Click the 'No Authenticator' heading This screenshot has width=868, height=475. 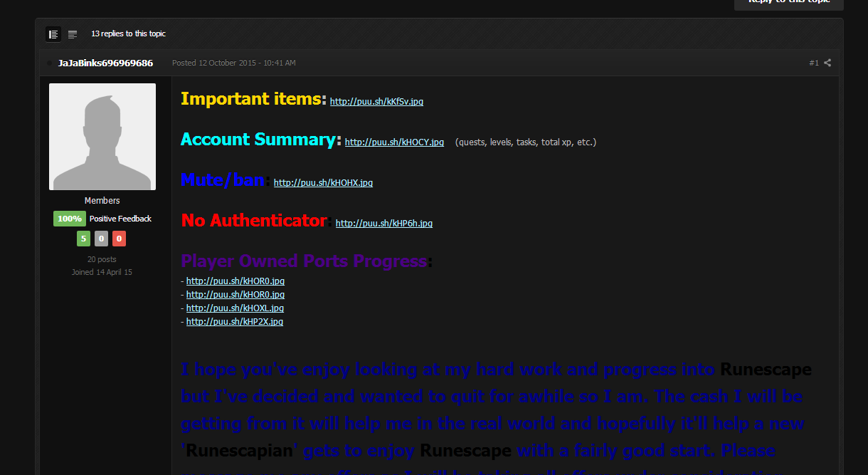pos(254,221)
